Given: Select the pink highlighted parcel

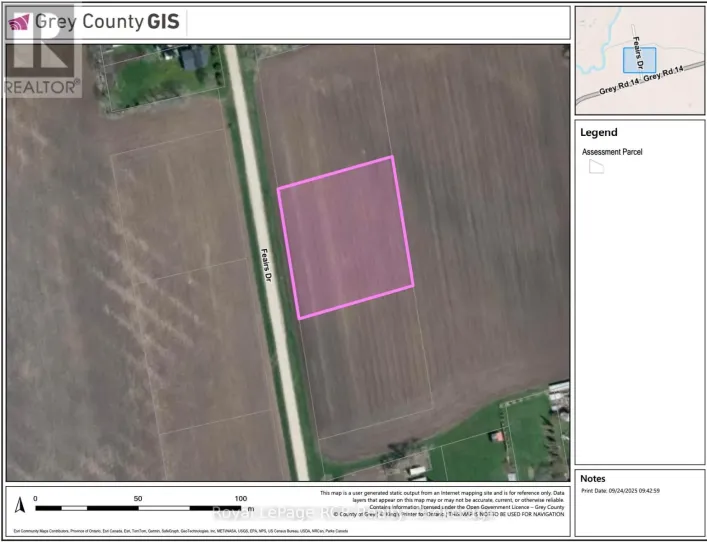Looking at the screenshot, I should click(345, 237).
